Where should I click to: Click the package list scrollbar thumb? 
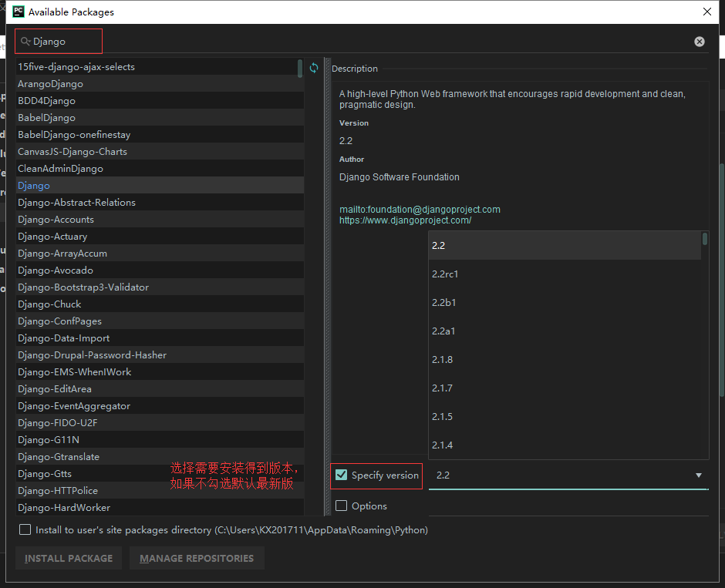click(300, 69)
